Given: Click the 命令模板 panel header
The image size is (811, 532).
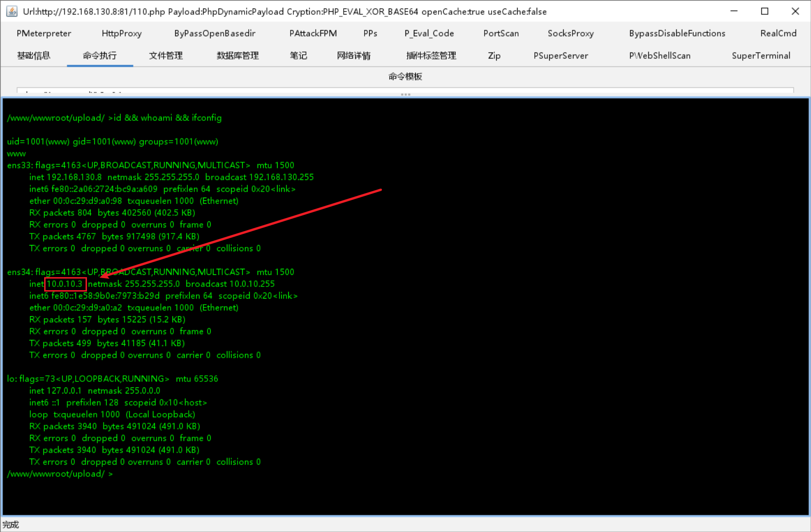Looking at the screenshot, I should (x=405, y=77).
